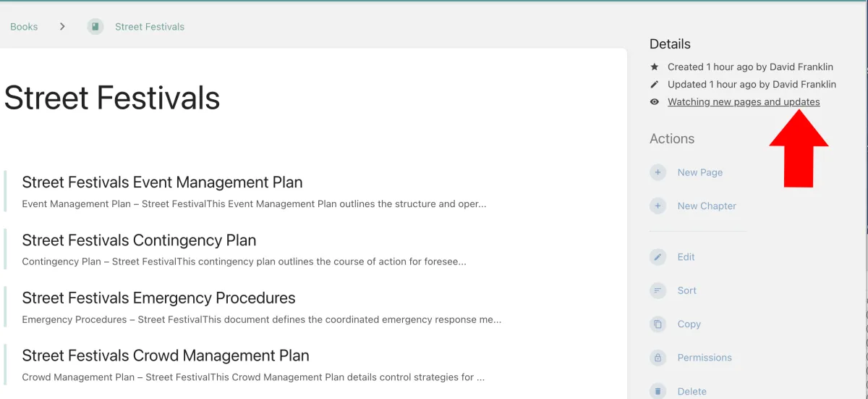Screen dimensions: 868x399
Task: Click the plus icon next to New Chapter
Action: tap(658, 206)
